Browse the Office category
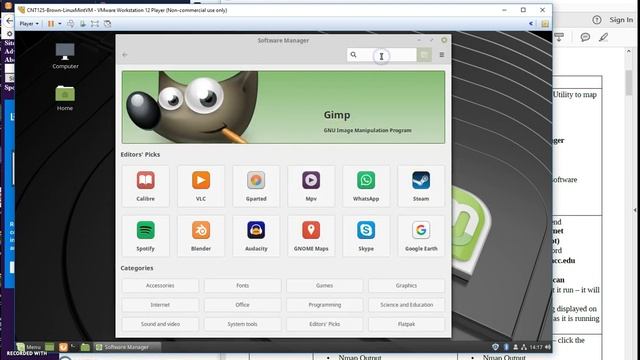The width and height of the screenshot is (640, 360). [242, 305]
